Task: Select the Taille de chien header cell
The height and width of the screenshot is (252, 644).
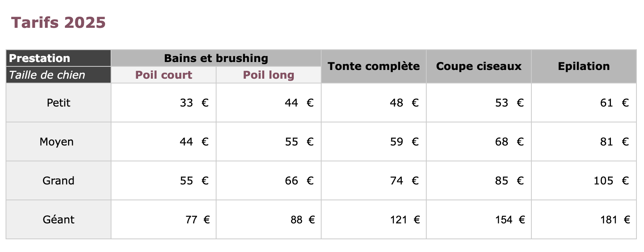Action: coord(59,75)
